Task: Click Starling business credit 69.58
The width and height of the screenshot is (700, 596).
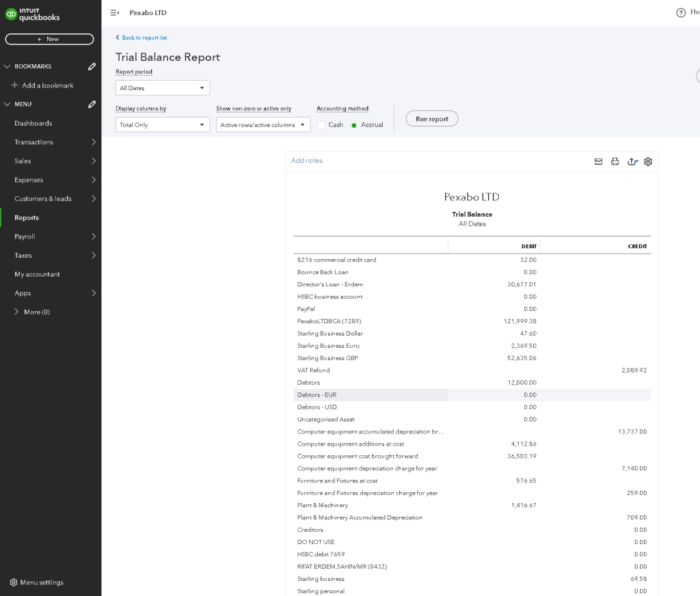Action: 638,579
